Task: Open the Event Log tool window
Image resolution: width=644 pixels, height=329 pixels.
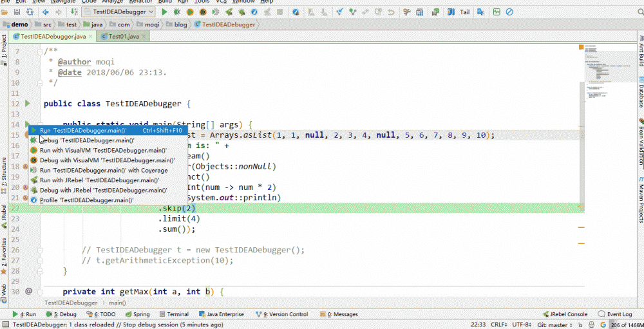Action: (619, 314)
